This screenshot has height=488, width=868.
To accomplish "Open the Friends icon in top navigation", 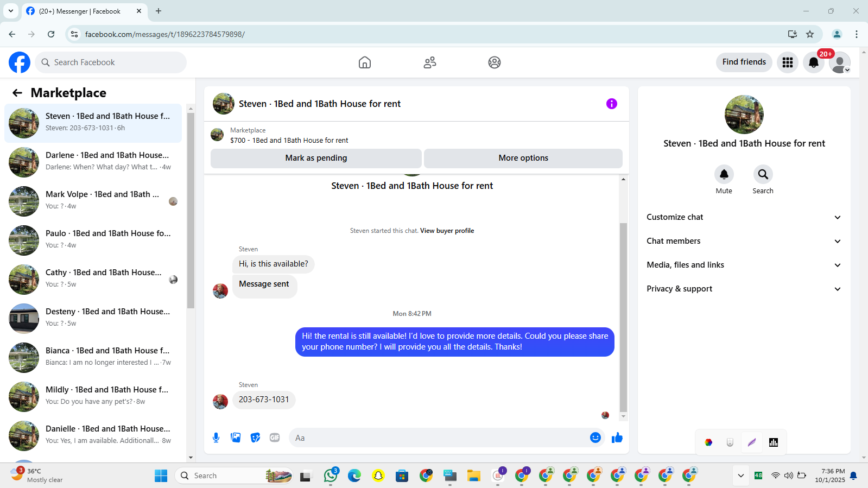I will pos(430,62).
